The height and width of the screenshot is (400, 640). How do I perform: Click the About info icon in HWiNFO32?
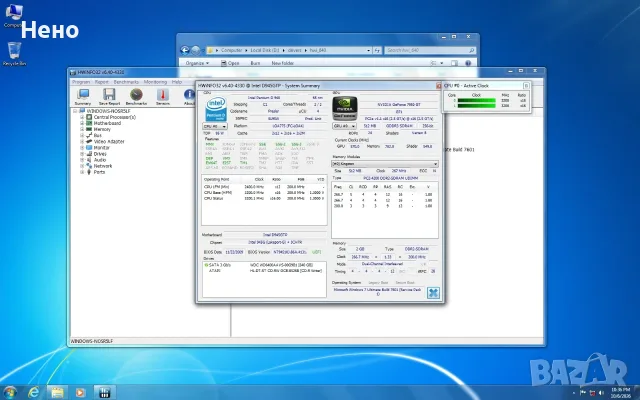coord(189,97)
